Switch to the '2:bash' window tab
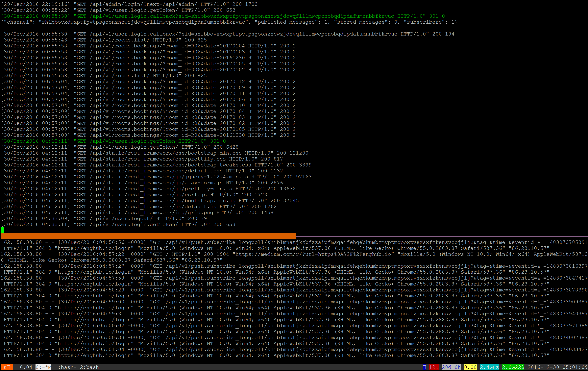The width and height of the screenshot is (588, 371). click(x=89, y=367)
